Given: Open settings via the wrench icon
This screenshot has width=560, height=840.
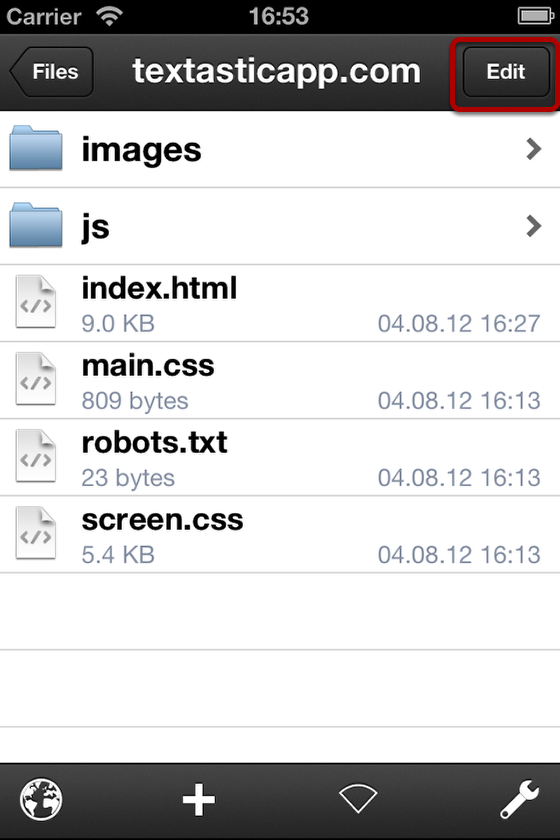Looking at the screenshot, I should click(519, 799).
